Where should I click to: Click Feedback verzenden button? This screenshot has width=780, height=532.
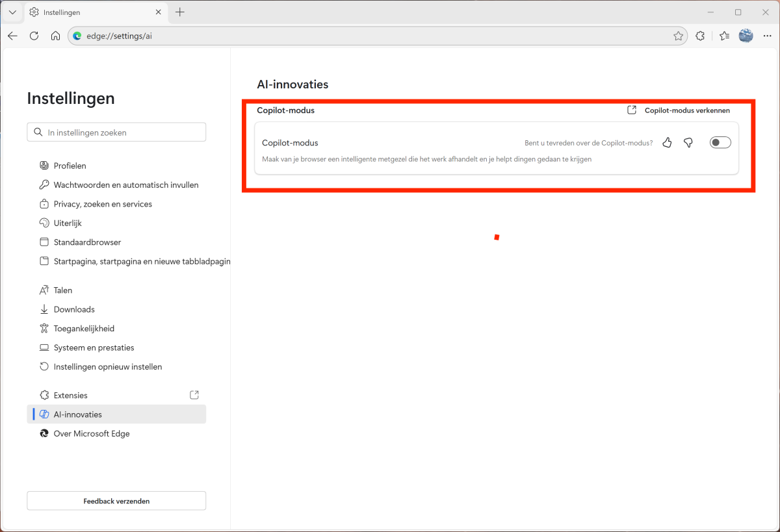click(116, 501)
